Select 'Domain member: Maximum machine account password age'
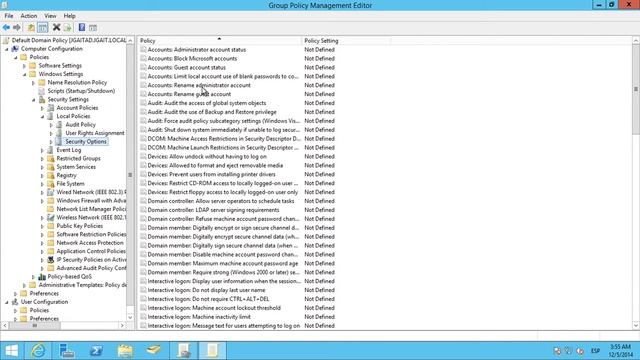This screenshot has width=640, height=360. coord(223,264)
